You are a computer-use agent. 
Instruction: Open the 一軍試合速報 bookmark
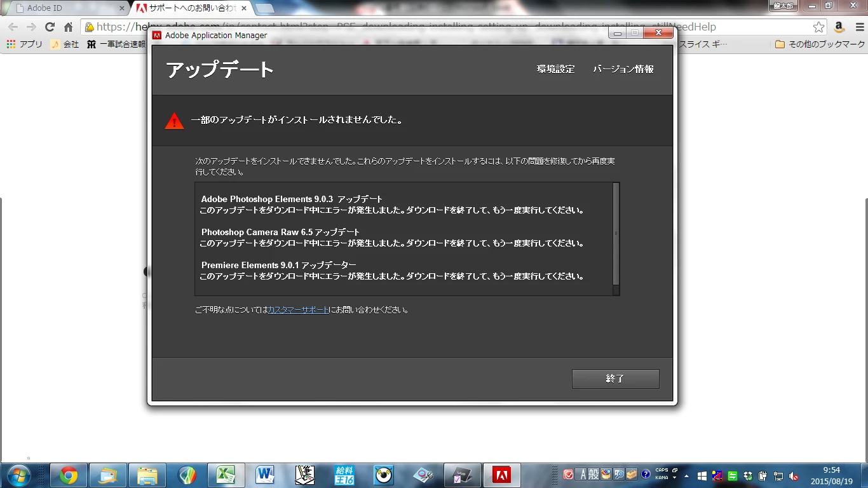(x=116, y=44)
